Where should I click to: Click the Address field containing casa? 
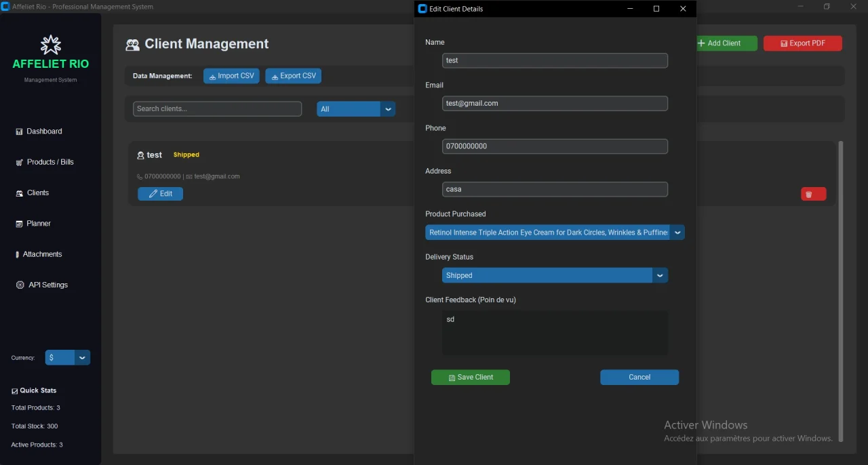click(555, 189)
